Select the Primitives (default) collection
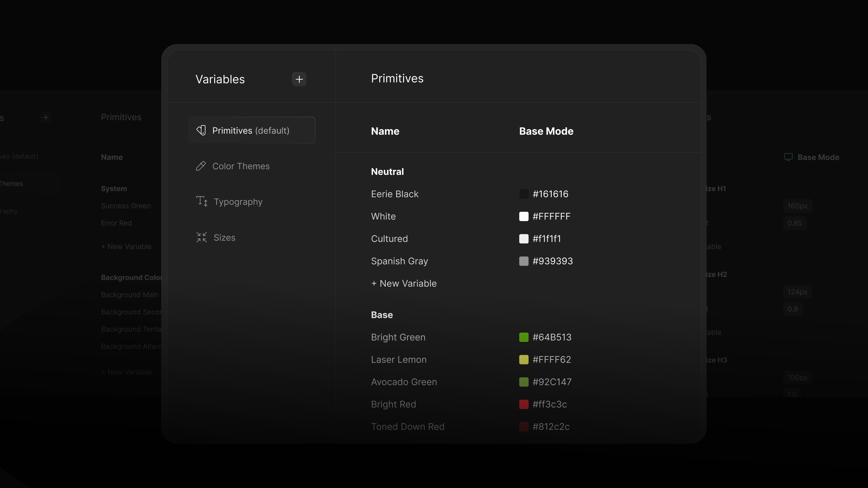The width and height of the screenshot is (868, 488). [251, 130]
